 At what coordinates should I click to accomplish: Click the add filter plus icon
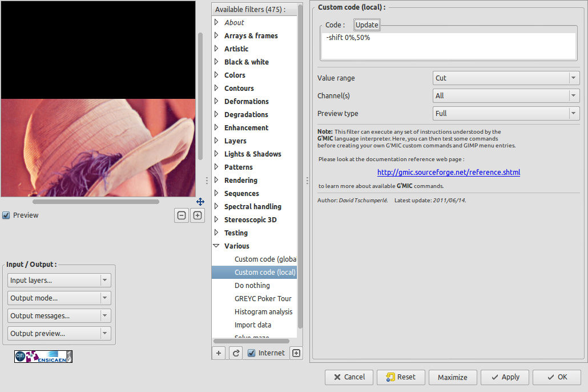pyautogui.click(x=219, y=353)
